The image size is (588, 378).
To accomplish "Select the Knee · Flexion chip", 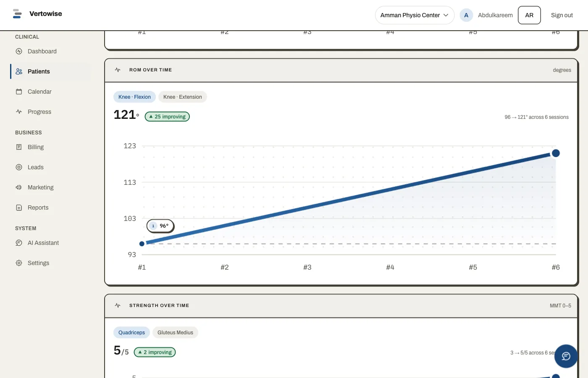I will (134, 97).
